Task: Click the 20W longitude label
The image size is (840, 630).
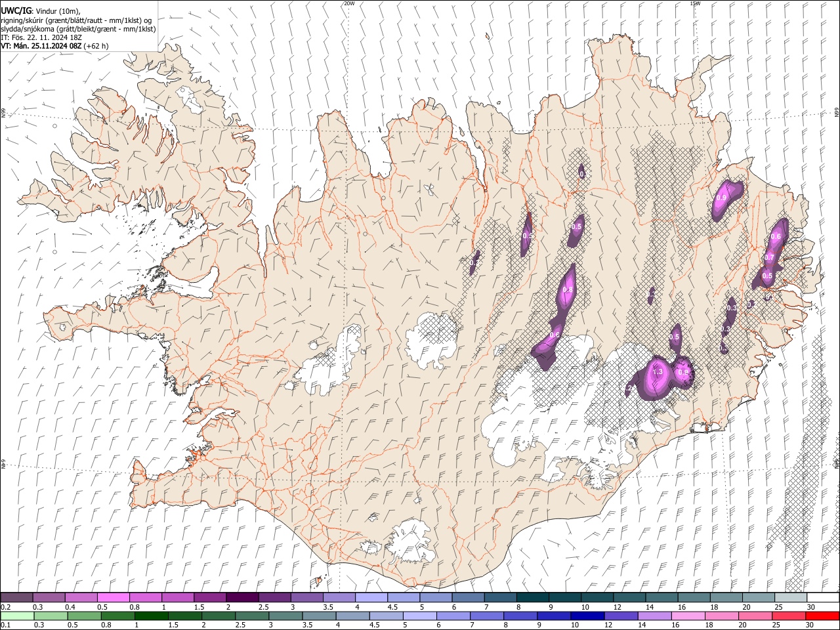Action: (x=349, y=3)
